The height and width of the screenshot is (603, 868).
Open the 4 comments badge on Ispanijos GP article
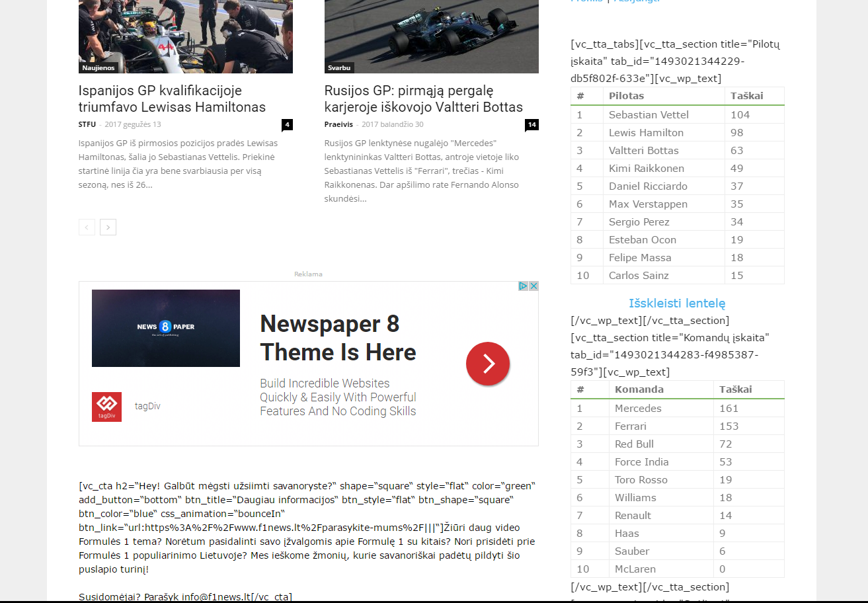coord(287,124)
